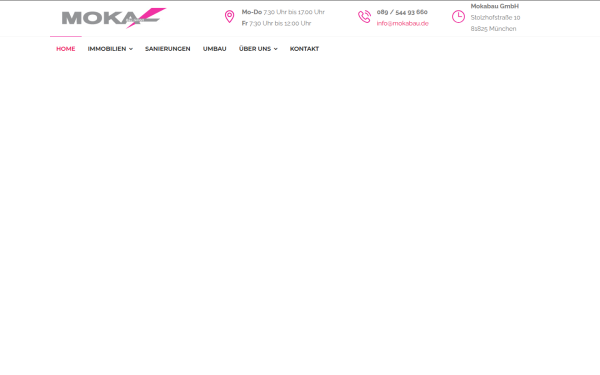Click the phone handset icon
The image size is (600, 375).
click(x=364, y=16)
